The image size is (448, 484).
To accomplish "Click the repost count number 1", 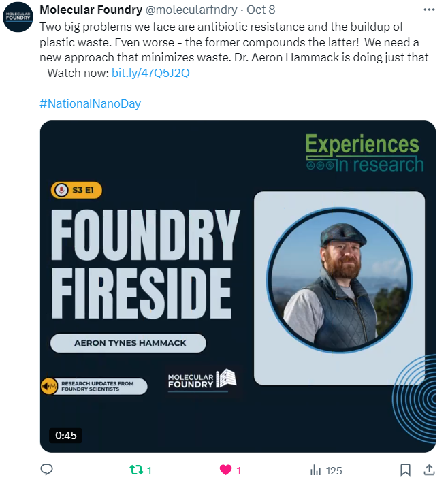I will (149, 471).
